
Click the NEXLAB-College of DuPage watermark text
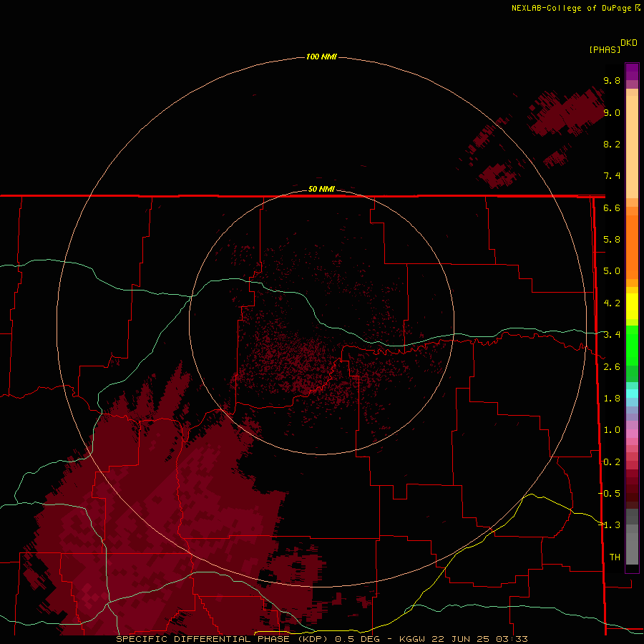(572, 8)
